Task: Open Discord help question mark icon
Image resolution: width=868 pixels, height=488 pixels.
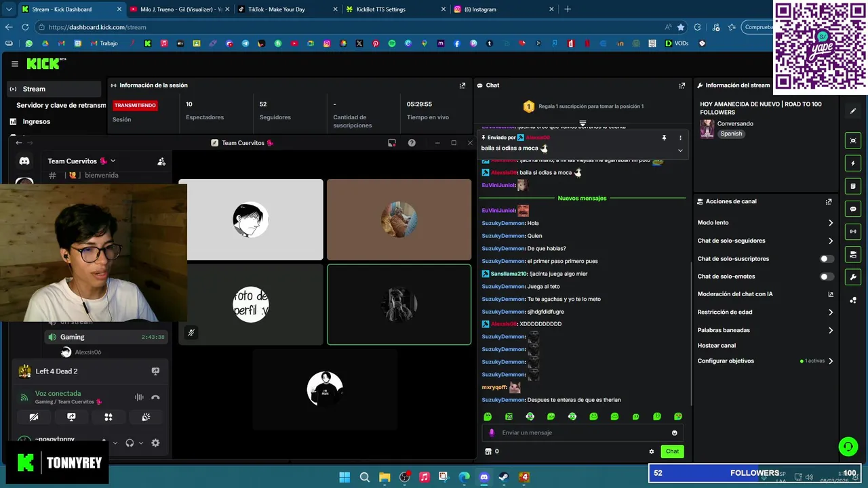Action: point(412,143)
